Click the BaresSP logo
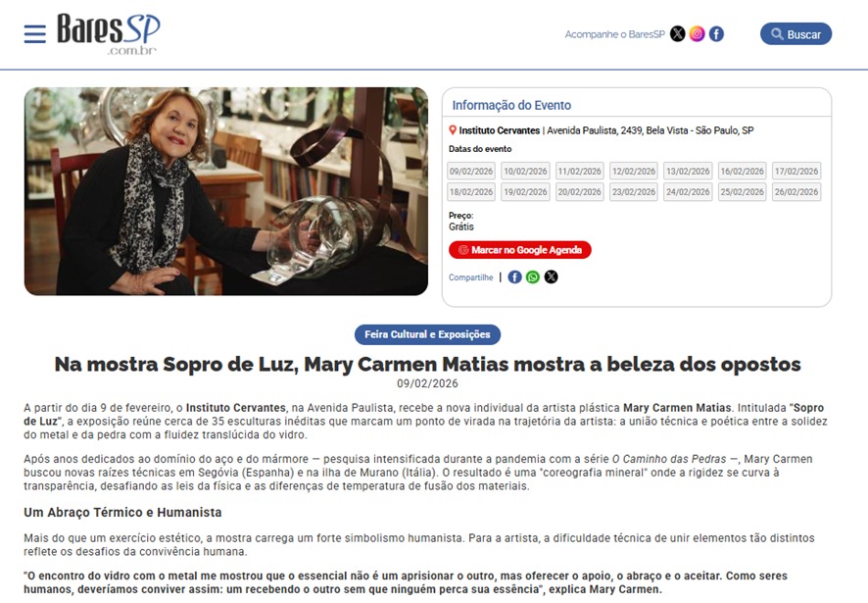 coord(109,33)
